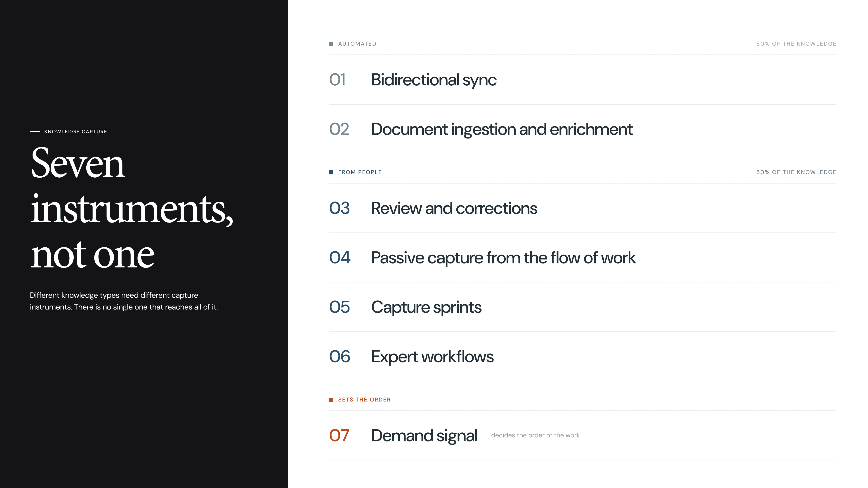This screenshot has width=868, height=488.
Task: Open Document ingestion and enrichment
Action: [x=502, y=130]
